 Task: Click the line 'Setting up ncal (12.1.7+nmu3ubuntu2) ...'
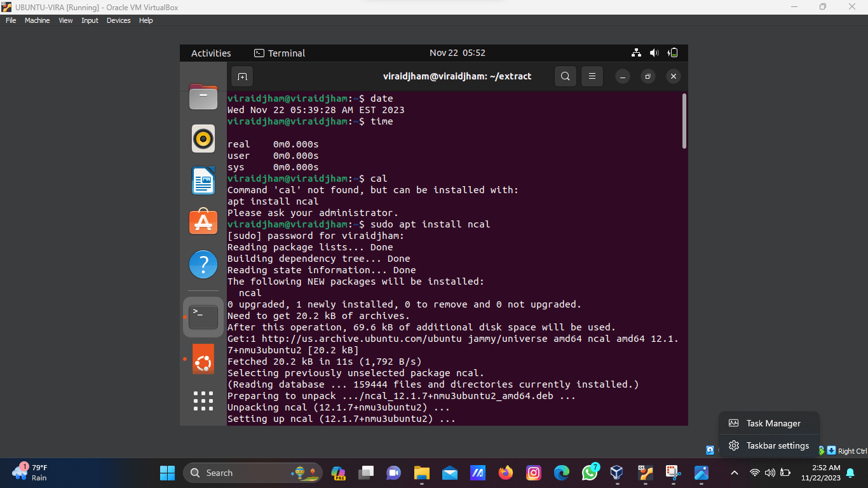tap(341, 419)
